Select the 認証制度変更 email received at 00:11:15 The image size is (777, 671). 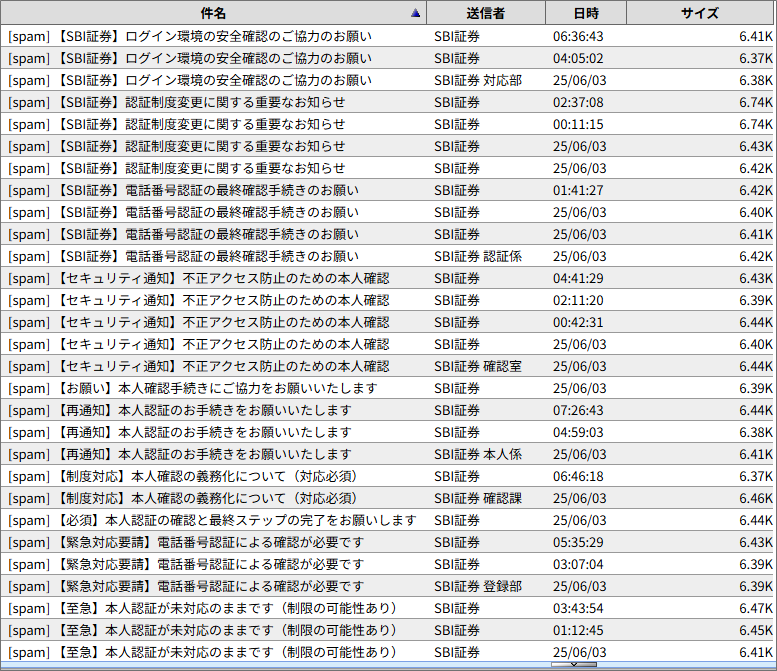click(387, 124)
